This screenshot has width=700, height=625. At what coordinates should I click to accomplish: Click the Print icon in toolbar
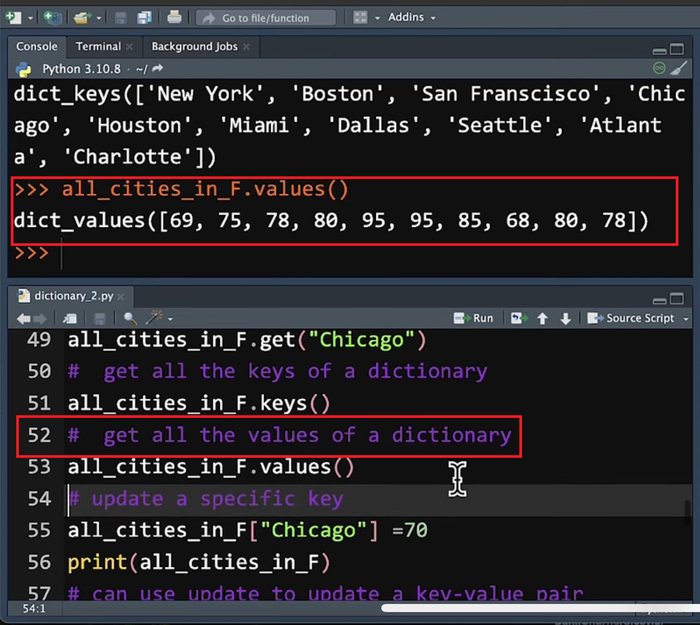(175, 17)
